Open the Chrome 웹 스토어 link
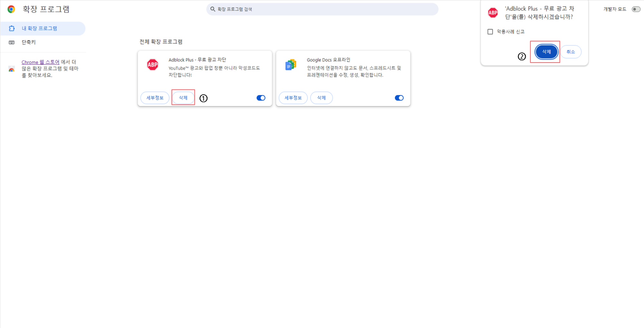This screenshot has height=328, width=644. click(x=40, y=62)
